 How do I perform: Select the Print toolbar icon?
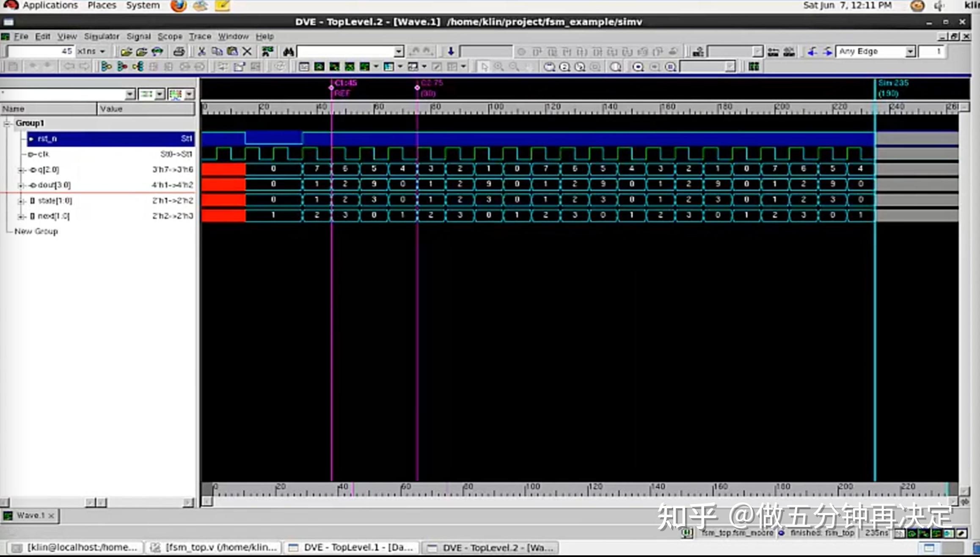(x=179, y=51)
